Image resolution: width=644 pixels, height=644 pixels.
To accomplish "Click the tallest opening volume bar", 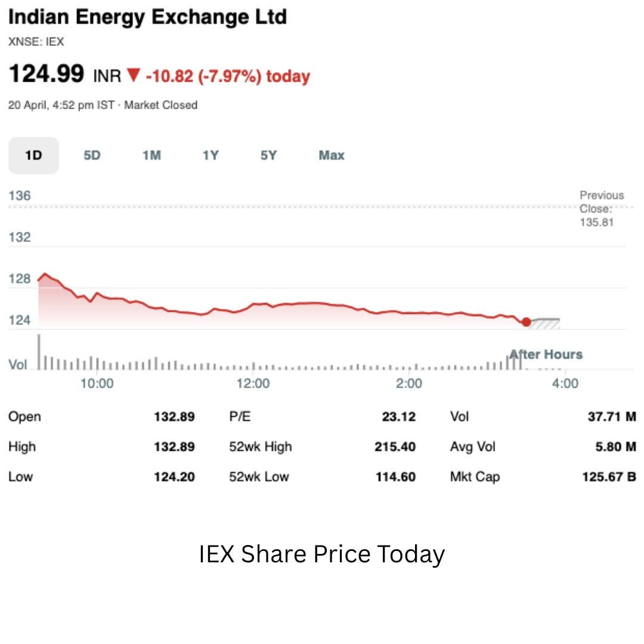I will [39, 352].
